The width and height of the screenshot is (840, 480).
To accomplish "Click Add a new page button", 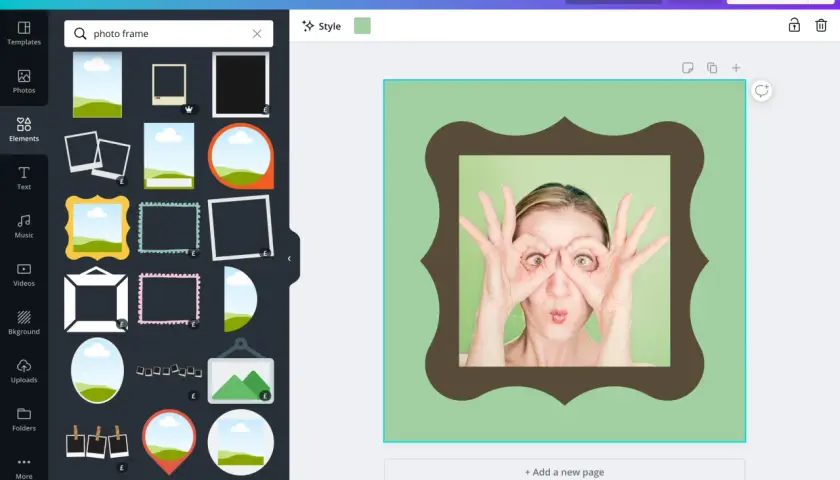I will point(564,471).
